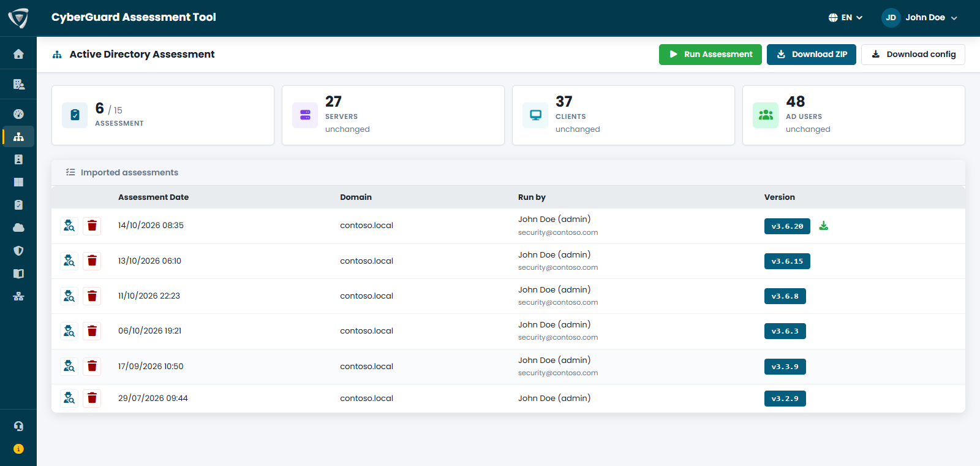Click the Run by column header

[x=532, y=197]
